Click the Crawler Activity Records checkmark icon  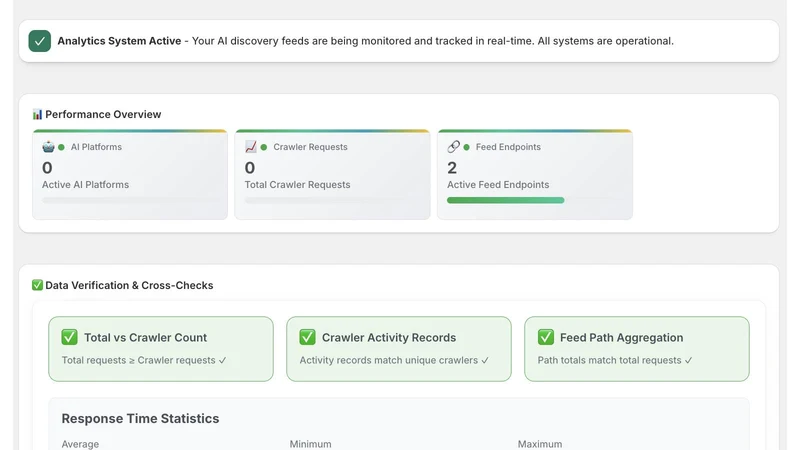[307, 337]
